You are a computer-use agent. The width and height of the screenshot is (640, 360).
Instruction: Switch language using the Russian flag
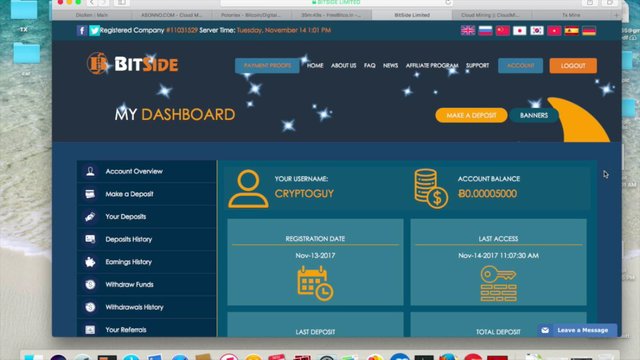click(x=485, y=31)
